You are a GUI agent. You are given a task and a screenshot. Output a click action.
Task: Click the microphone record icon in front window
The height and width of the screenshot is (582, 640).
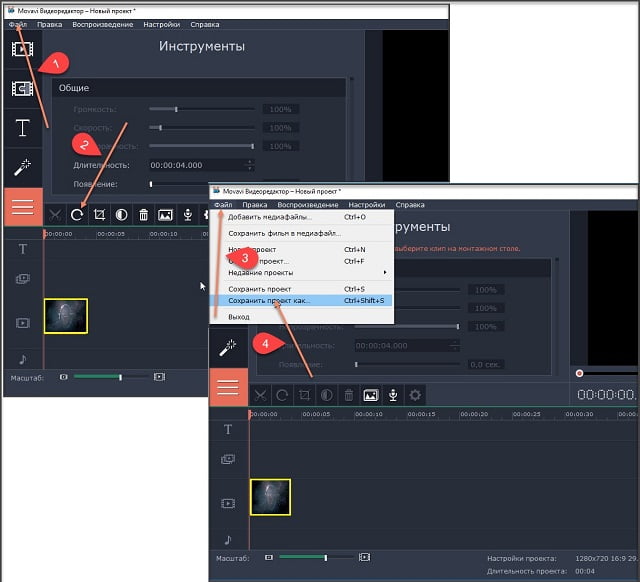pyautogui.click(x=393, y=395)
